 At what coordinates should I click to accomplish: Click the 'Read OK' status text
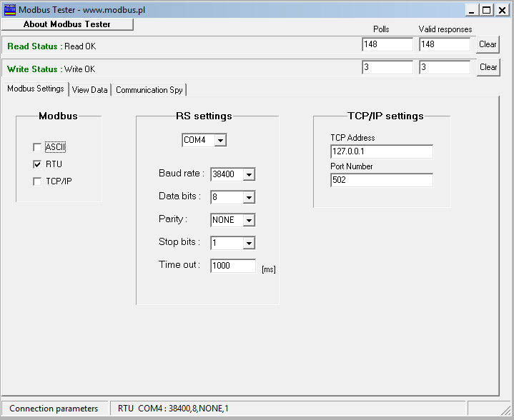click(80, 46)
